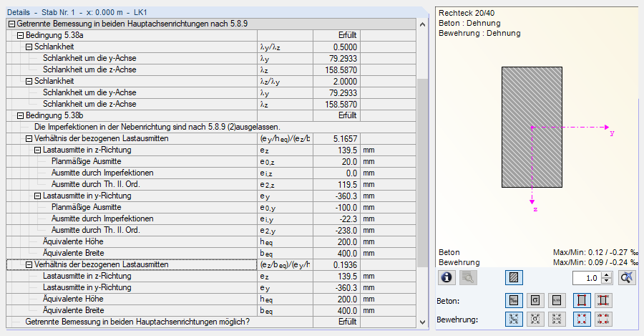Screen dimensions: 644x336
Task: Collapse the Schlankheit λz/λy node
Action: point(29,82)
